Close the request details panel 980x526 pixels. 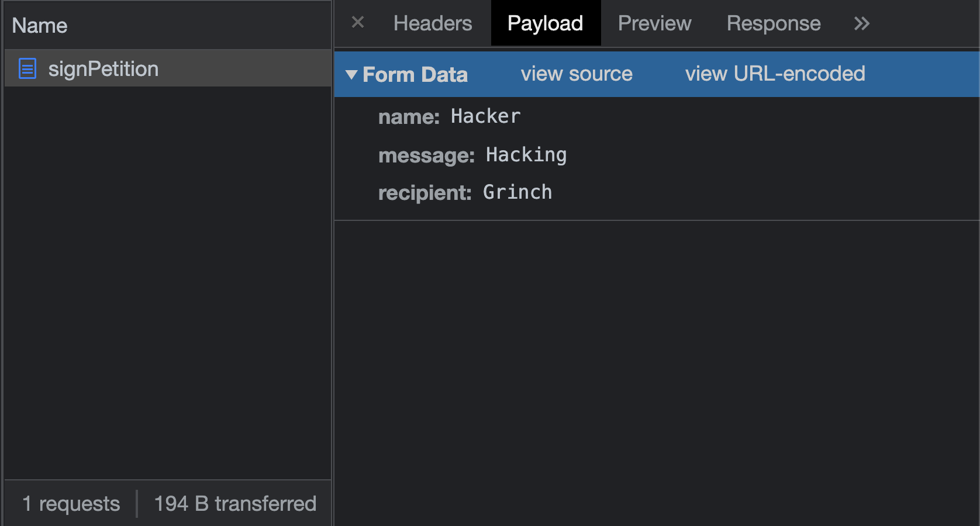[x=358, y=23]
